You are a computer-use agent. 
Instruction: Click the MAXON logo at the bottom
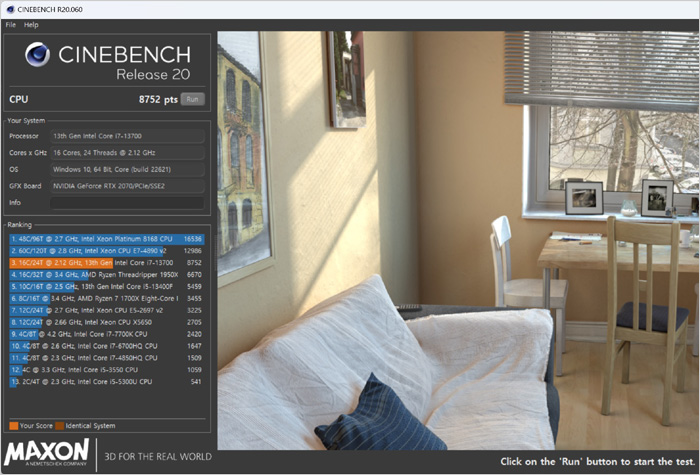[x=46, y=453]
